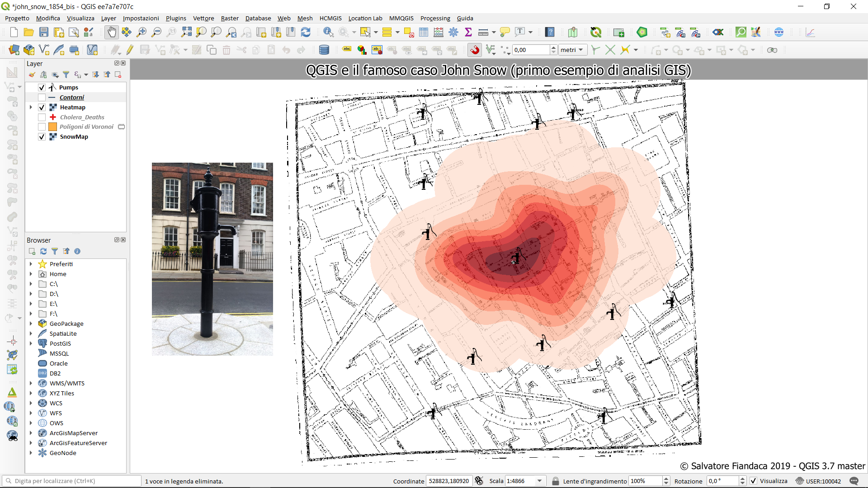Click the Zoom In magnifier tool
The width and height of the screenshot is (868, 488).
point(142,32)
